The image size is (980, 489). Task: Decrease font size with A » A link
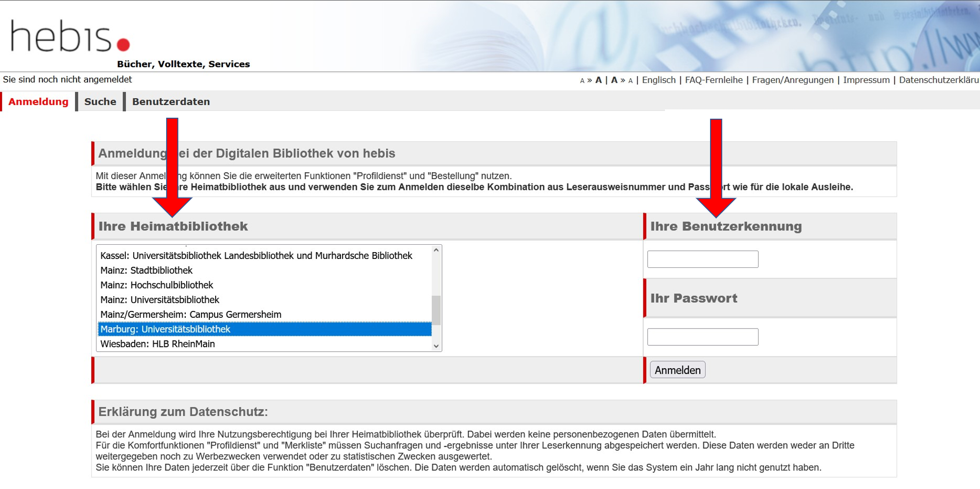tap(622, 80)
